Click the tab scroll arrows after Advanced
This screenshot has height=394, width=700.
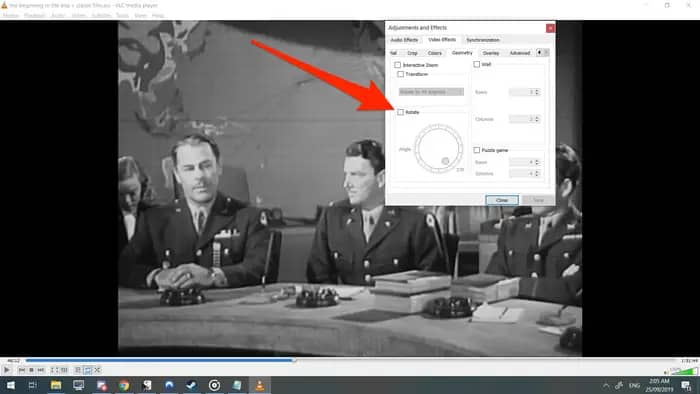point(542,53)
